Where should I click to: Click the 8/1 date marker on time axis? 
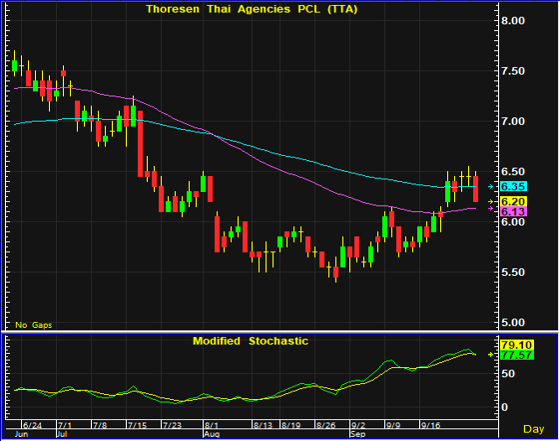pos(211,425)
